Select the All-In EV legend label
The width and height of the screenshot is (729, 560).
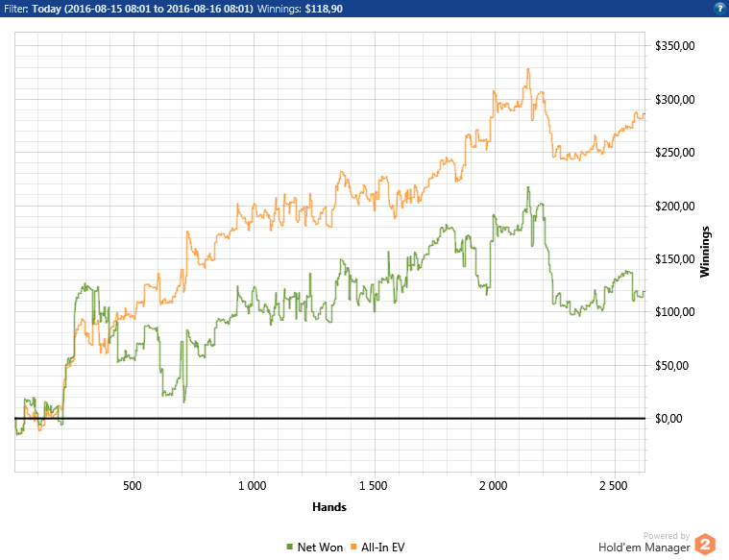[x=383, y=548]
